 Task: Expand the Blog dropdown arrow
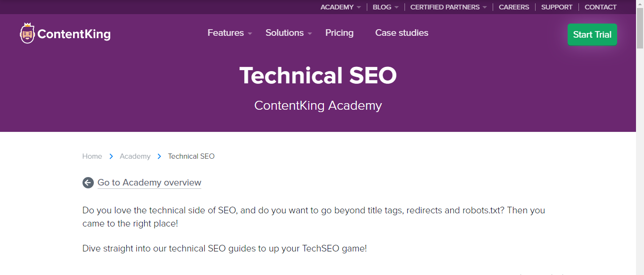pos(396,8)
